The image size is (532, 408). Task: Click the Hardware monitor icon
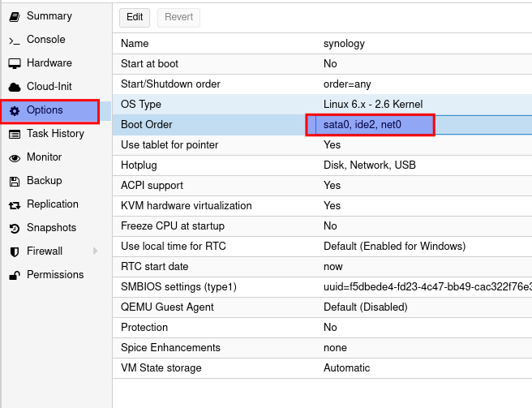point(14,63)
